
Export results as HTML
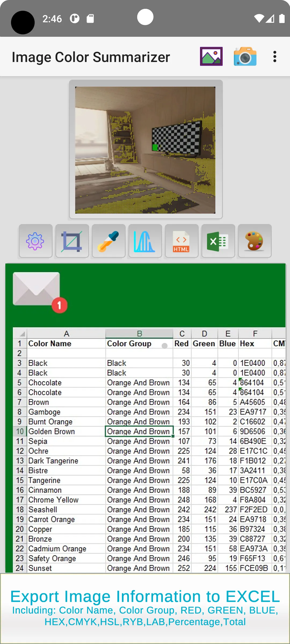[182, 241]
